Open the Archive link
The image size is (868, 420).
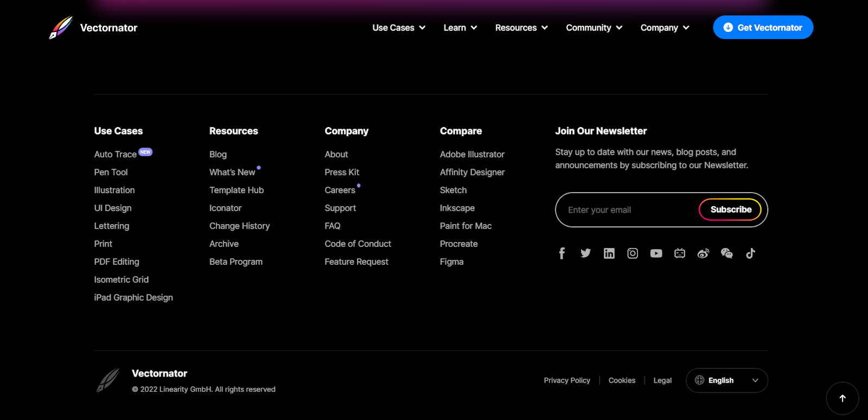[224, 244]
